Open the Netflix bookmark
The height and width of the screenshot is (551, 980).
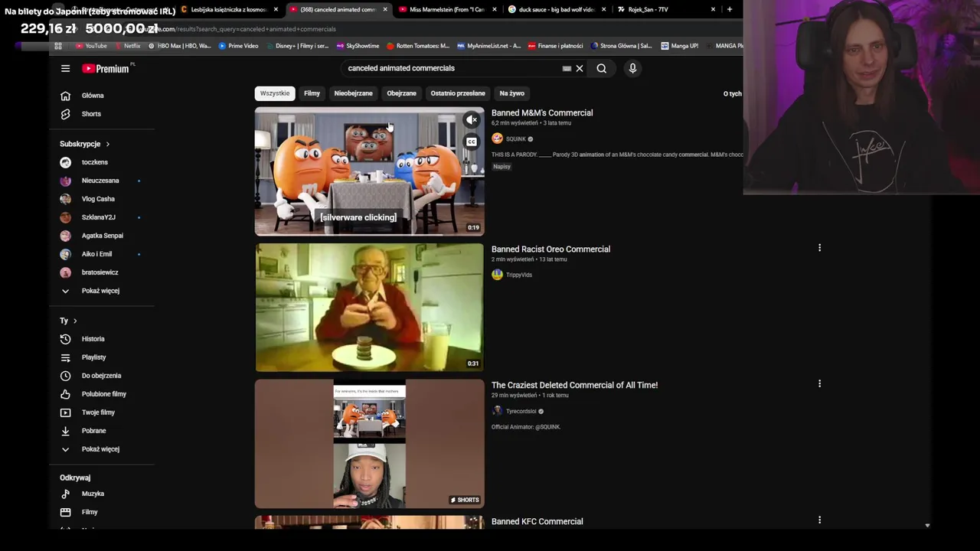(x=128, y=46)
